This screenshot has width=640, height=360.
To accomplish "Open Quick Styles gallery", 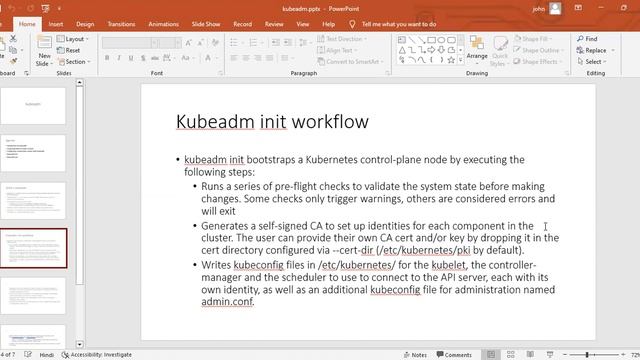I will [500, 52].
